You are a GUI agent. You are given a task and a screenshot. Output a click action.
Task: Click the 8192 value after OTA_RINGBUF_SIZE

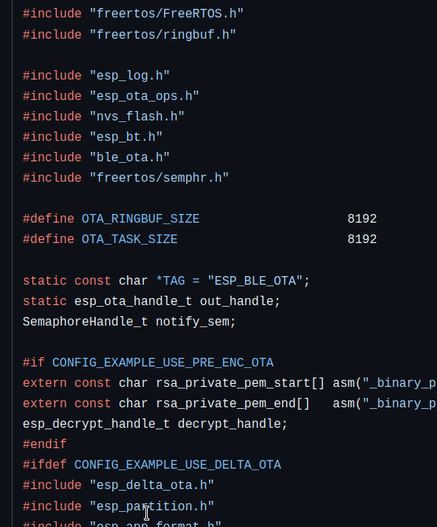pos(362,219)
